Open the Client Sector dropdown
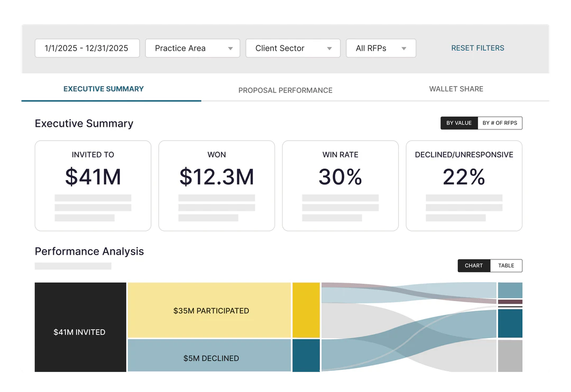The height and width of the screenshot is (392, 571). [x=293, y=48]
